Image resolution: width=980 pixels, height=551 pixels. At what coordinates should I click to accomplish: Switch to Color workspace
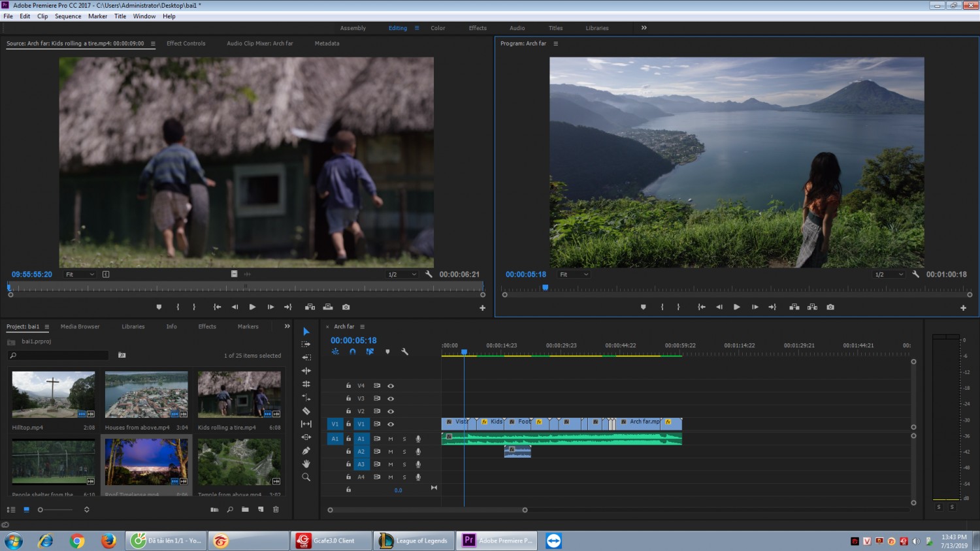point(438,28)
